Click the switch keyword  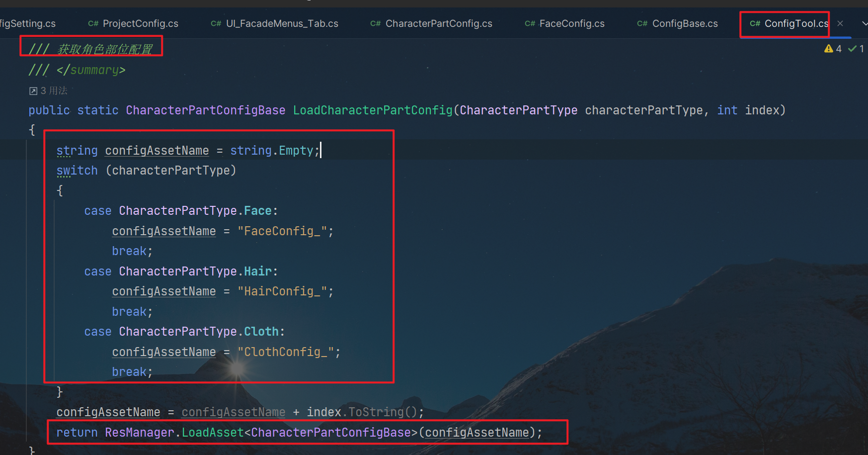(77, 171)
